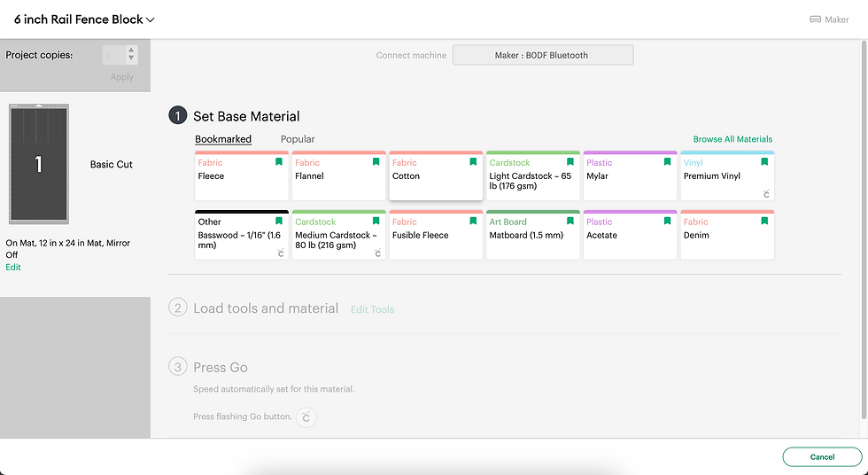868x475 pixels.
Task: Toggle bookmark on Acetate material
Action: [667, 221]
